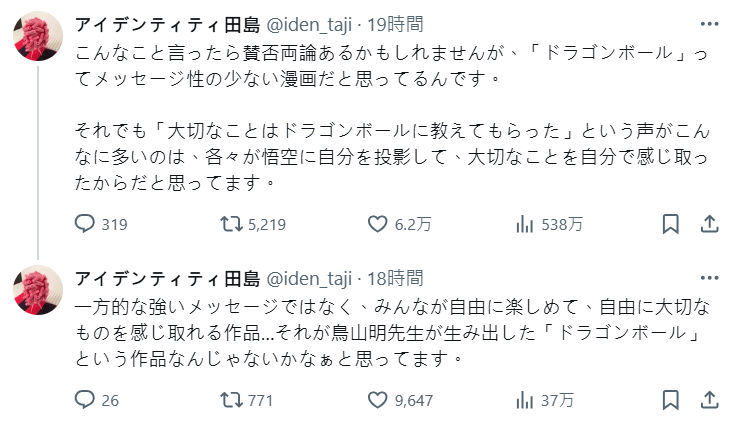Open the 18時間 timestamp of second tweet

point(397,278)
